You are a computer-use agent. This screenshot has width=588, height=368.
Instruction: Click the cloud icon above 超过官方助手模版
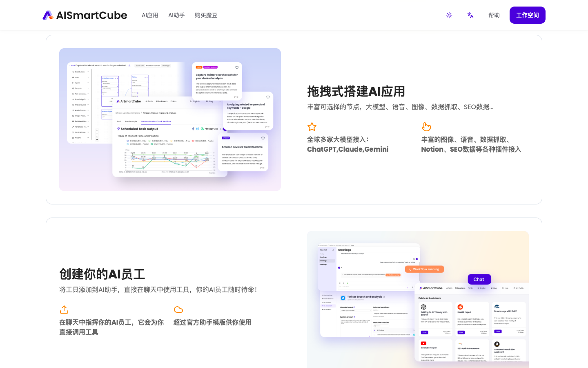pos(178,310)
